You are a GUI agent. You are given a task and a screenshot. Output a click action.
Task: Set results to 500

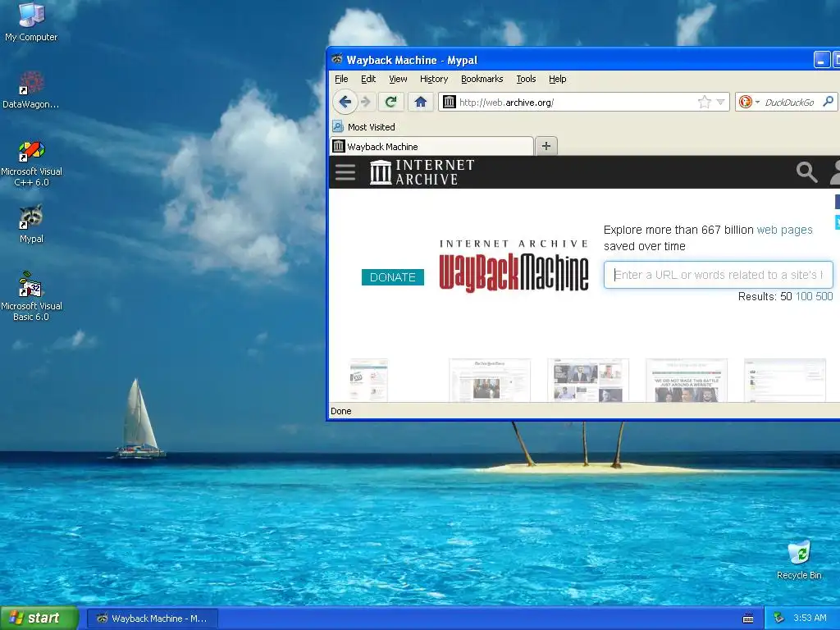(824, 296)
